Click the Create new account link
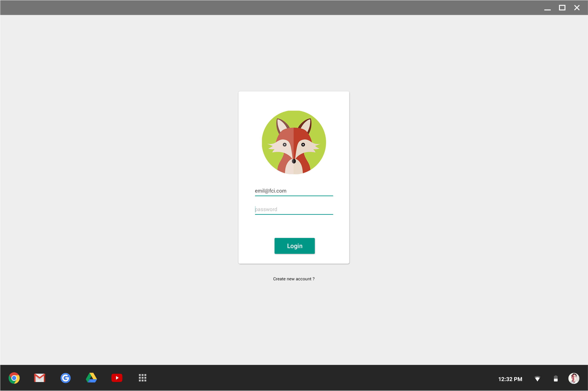Screen dimensions: 588x391 294,279
